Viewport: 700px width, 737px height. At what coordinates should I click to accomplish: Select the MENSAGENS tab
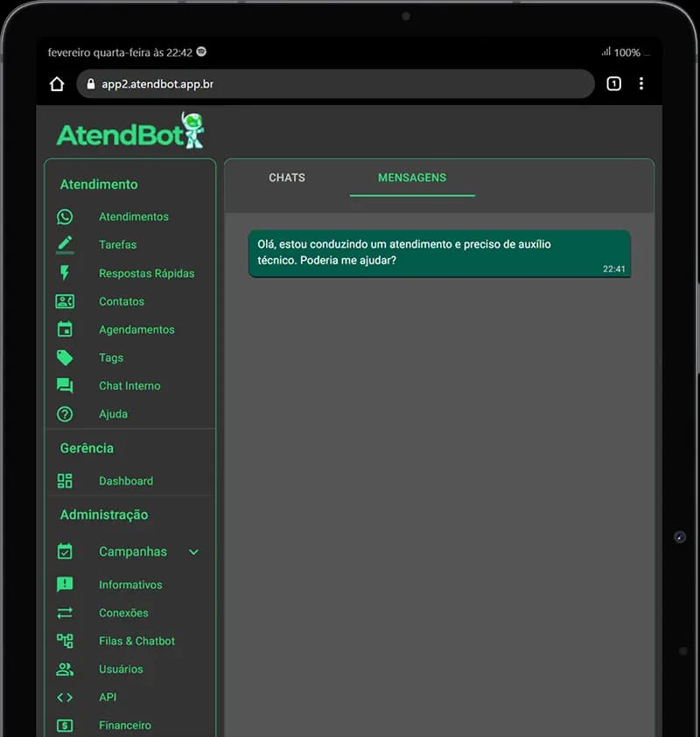pos(412,178)
